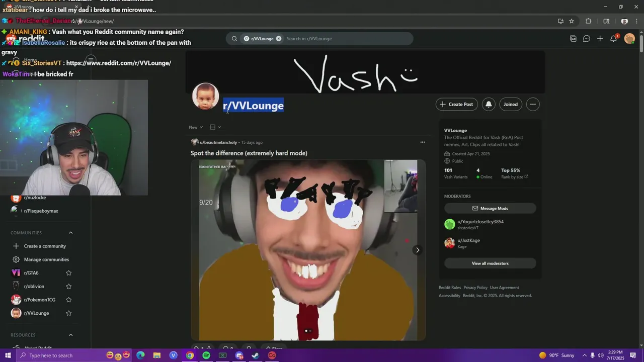Viewport: 644px width, 362px height.
Task: Open Reddit Rules link
Action: point(450,288)
